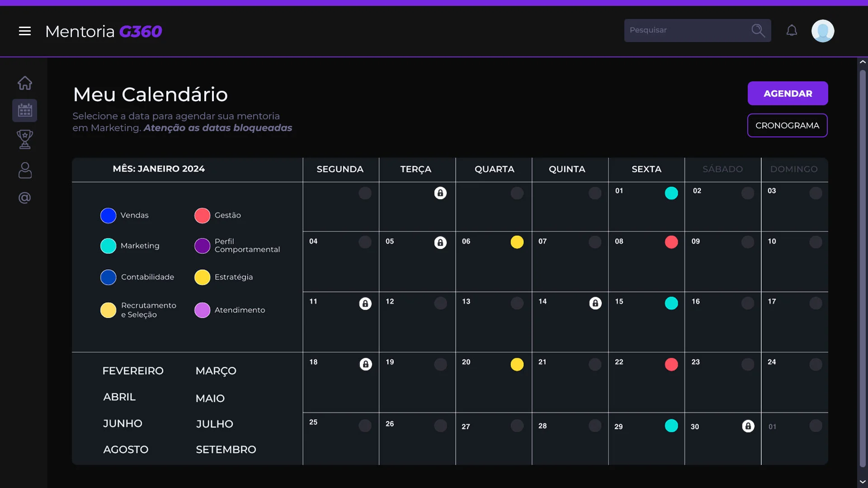Click the scrollbar down arrow

point(863,482)
